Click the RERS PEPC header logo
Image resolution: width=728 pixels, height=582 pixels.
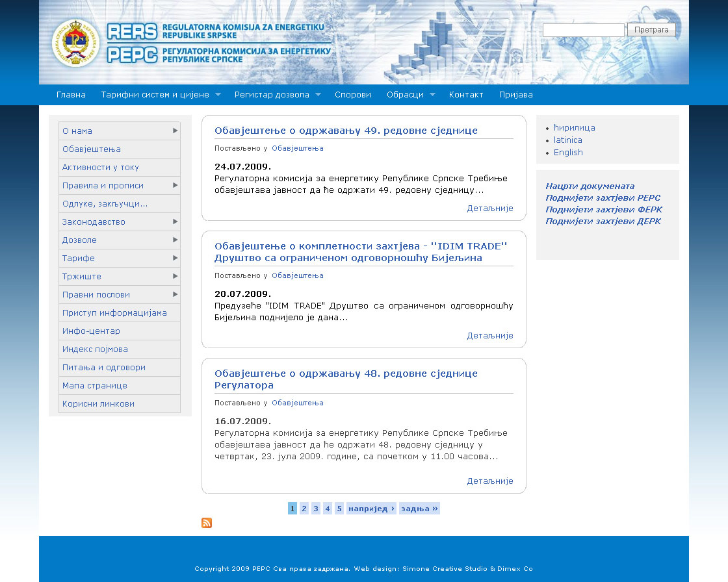219,43
